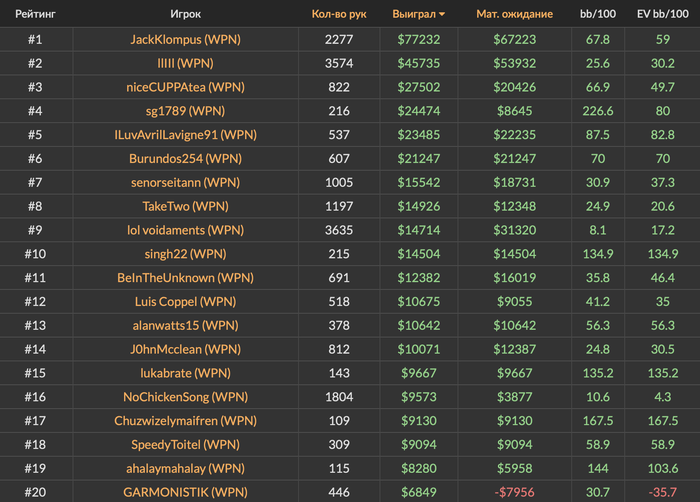This screenshot has height=502, width=700.
Task: Sort by Мат. ожидание column header
Action: click(x=514, y=14)
